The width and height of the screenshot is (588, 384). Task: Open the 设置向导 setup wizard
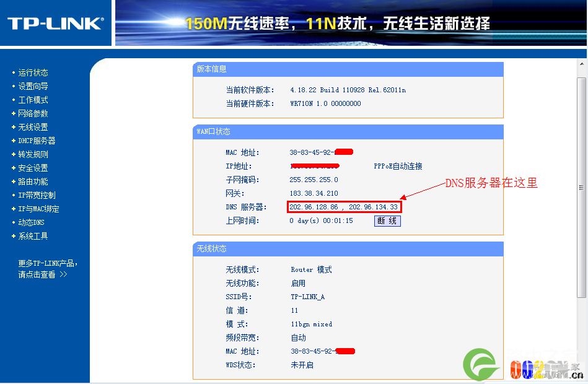33,86
